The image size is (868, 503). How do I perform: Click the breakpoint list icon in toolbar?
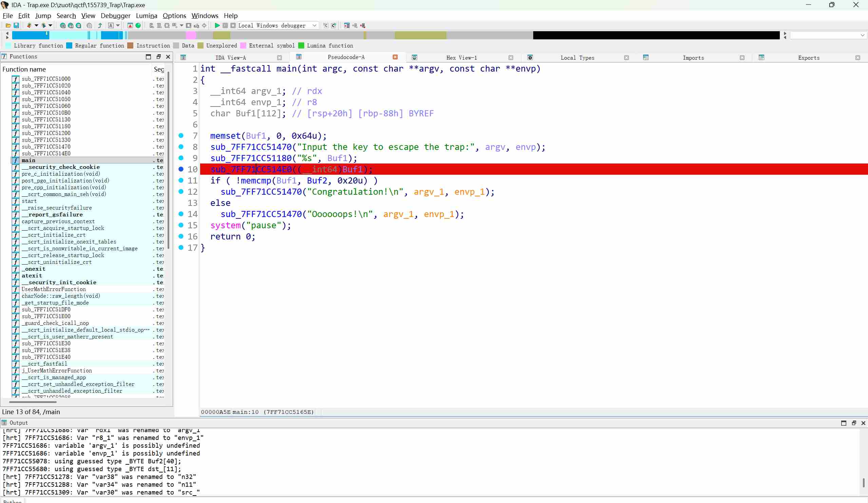point(347,25)
